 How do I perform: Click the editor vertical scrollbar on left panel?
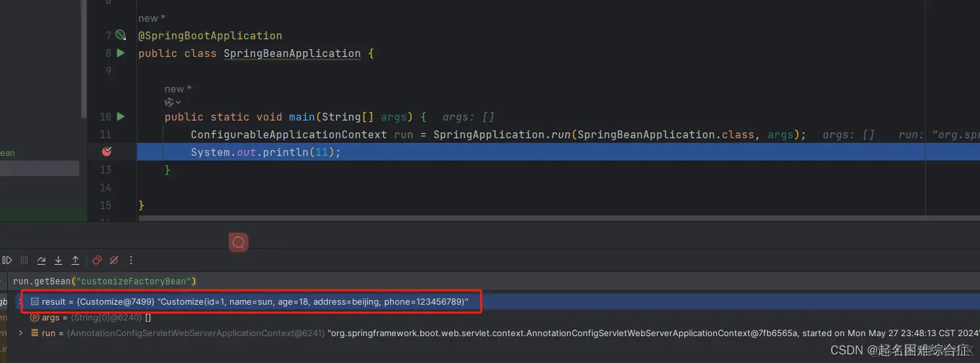click(83, 59)
